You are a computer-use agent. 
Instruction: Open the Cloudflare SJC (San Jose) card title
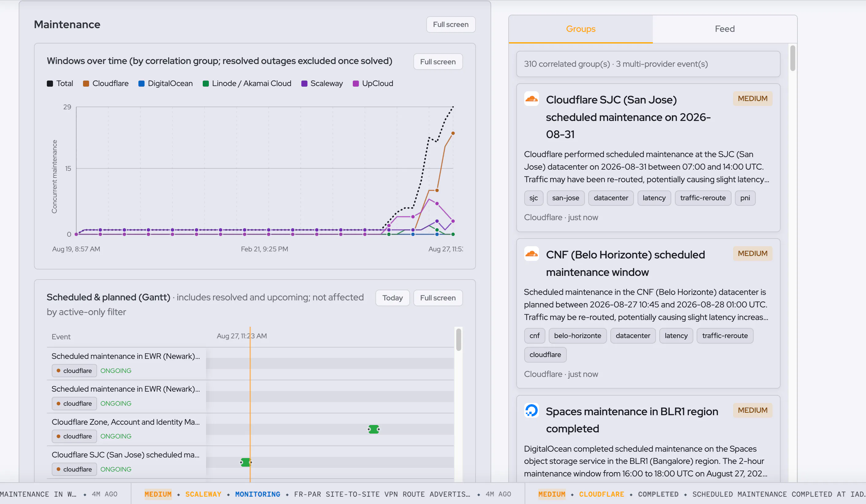click(x=628, y=117)
